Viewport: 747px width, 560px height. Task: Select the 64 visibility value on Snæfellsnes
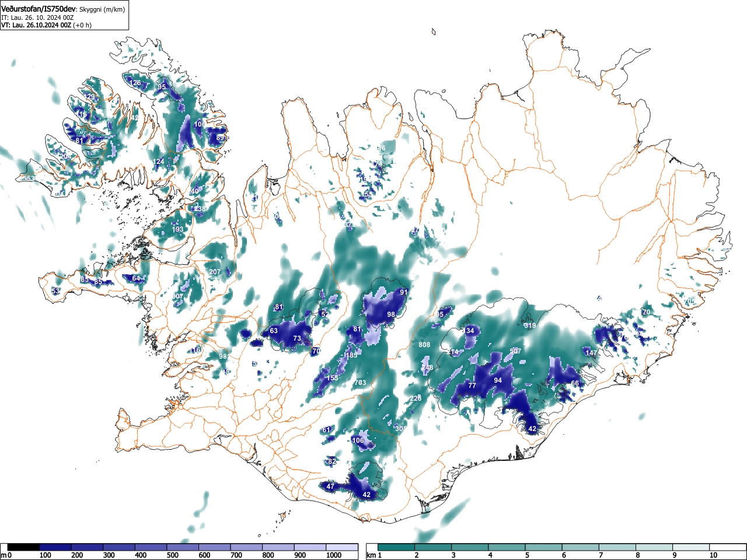(x=136, y=278)
